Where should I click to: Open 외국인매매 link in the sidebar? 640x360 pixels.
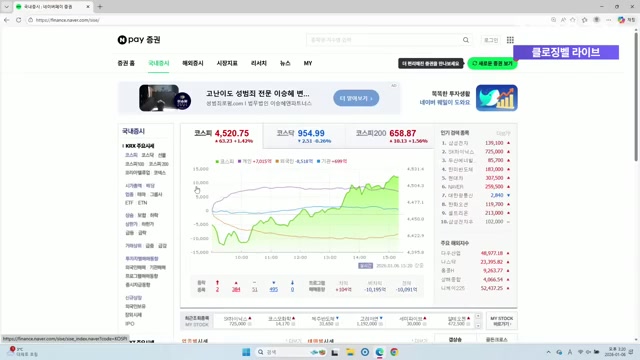[135, 267]
